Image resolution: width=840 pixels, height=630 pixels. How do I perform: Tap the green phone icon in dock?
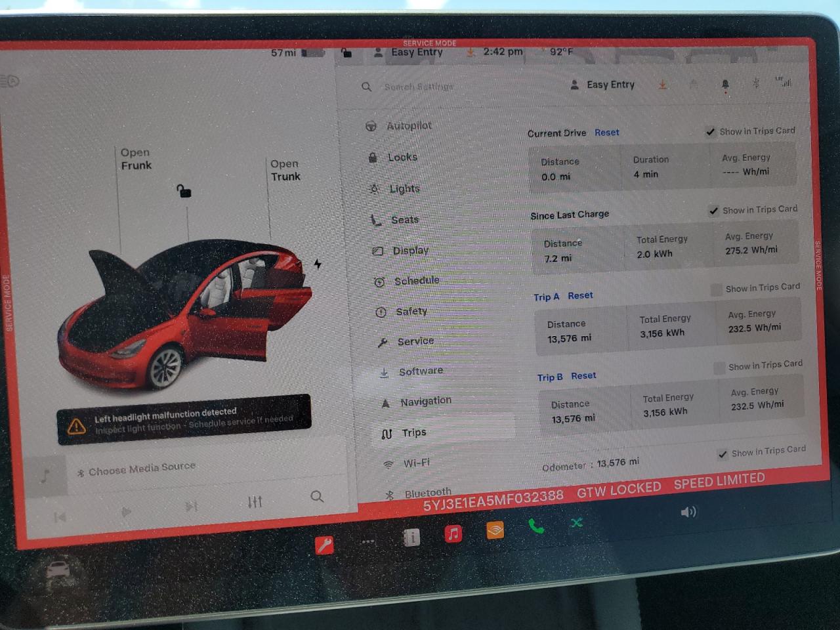(x=536, y=526)
